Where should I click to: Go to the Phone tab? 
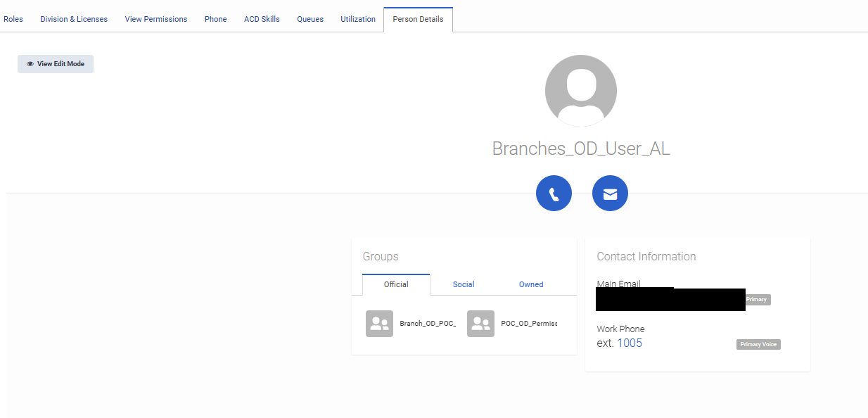[216, 19]
